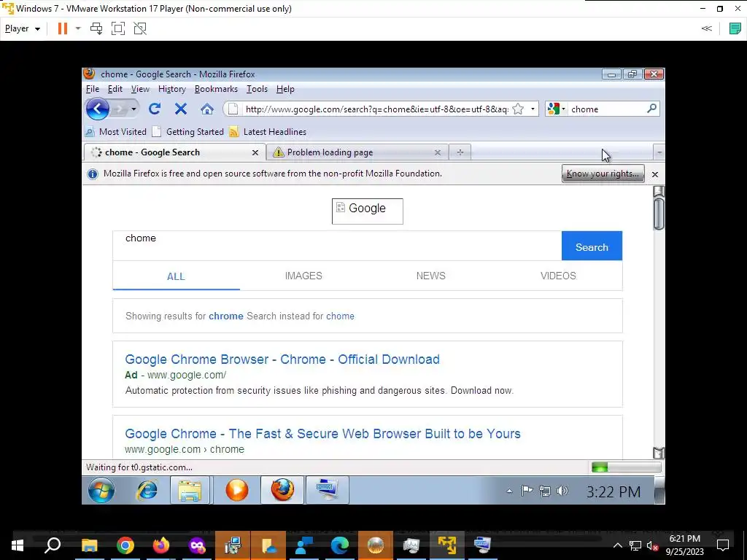Click the Action Center flag in Windows 7 tray
The height and width of the screenshot is (560, 747).
pos(527,491)
